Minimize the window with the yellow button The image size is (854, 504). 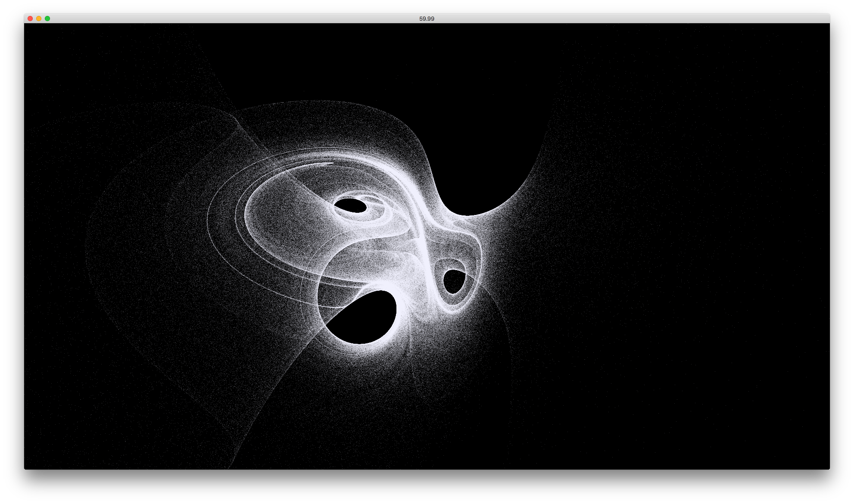[39, 19]
